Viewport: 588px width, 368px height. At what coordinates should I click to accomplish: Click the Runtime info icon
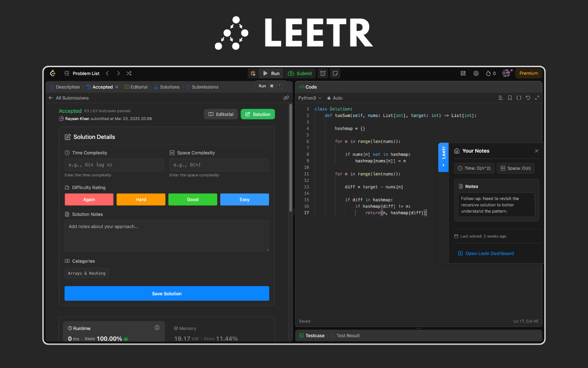click(x=157, y=328)
